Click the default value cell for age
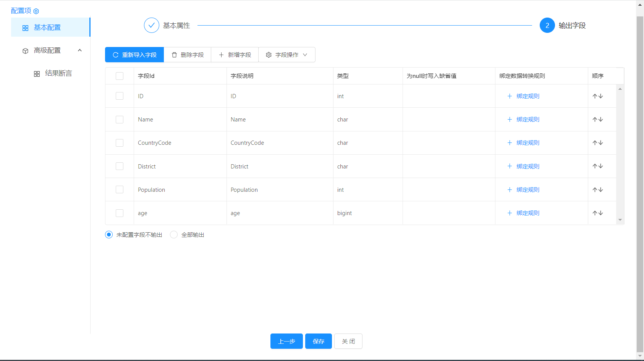The height and width of the screenshot is (361, 644). click(x=449, y=213)
